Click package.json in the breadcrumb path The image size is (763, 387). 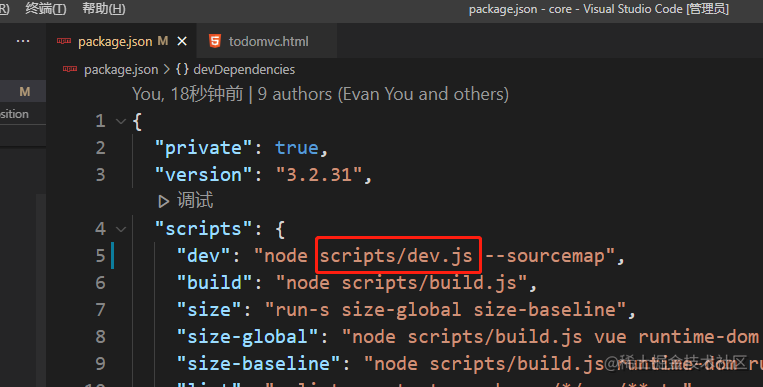pos(121,70)
